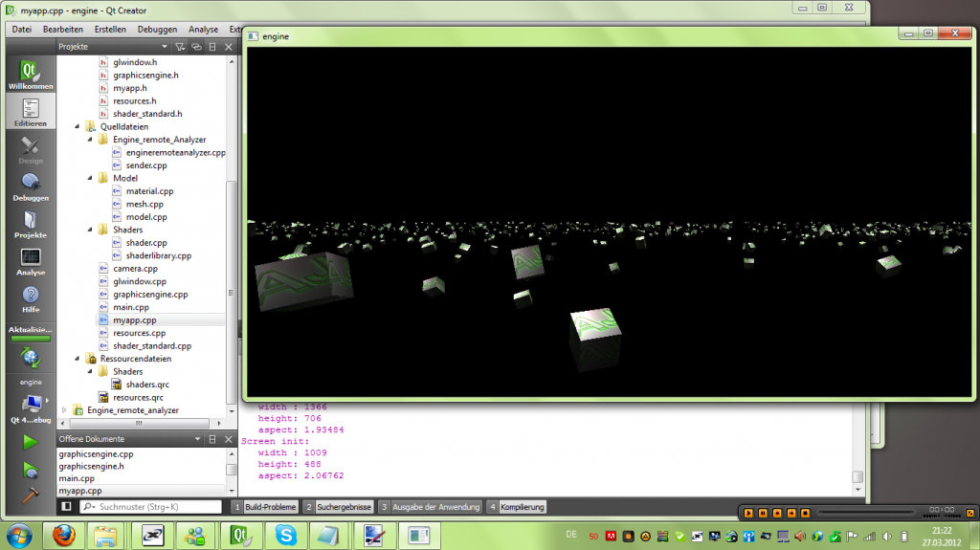This screenshot has width=980, height=550.
Task: Collapse the Model folder
Action: (90, 178)
